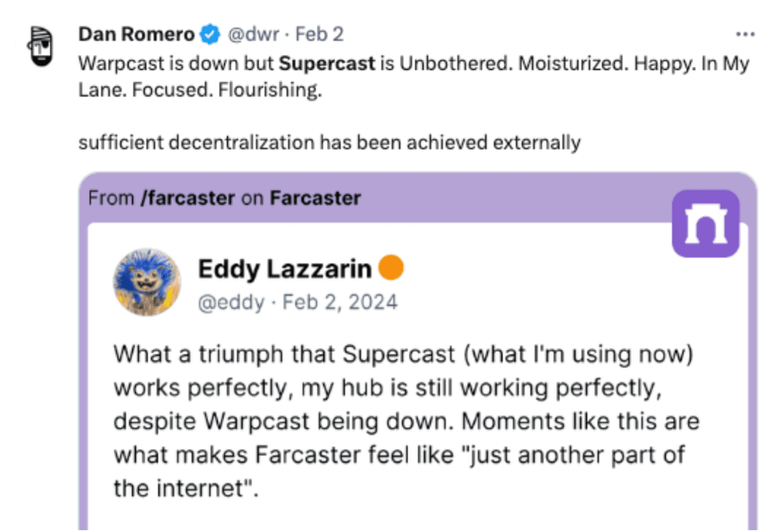Click the "From" word in card header

click(x=111, y=198)
